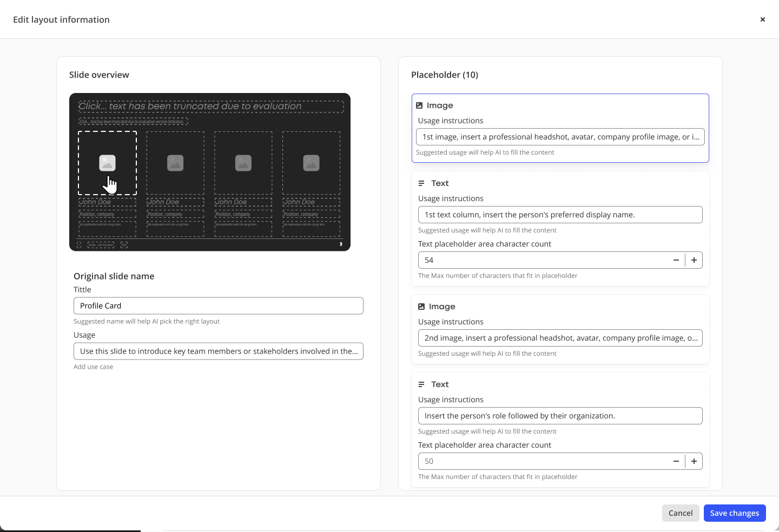The image size is (779, 532).
Task: Increase the character count of 54
Action: click(x=694, y=260)
